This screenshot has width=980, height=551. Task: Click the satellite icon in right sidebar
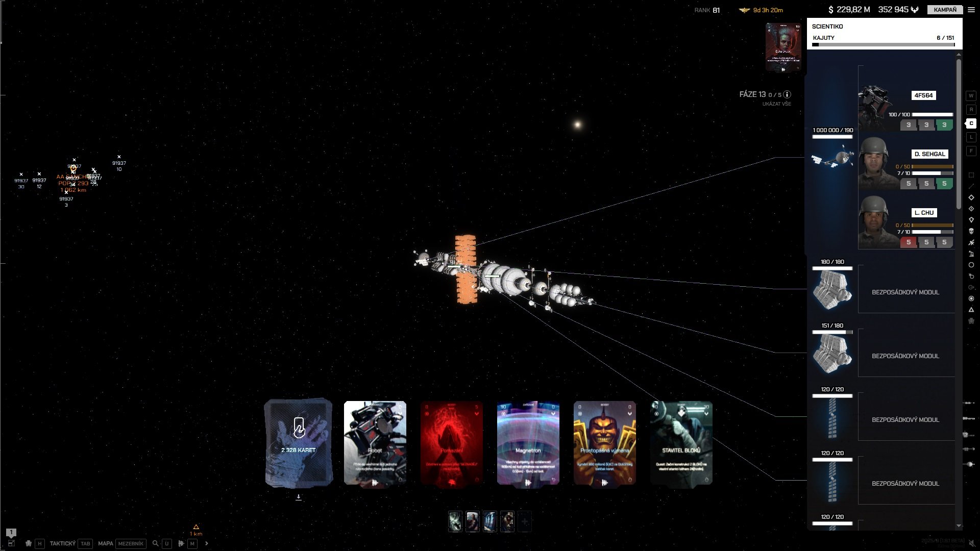[x=971, y=242]
